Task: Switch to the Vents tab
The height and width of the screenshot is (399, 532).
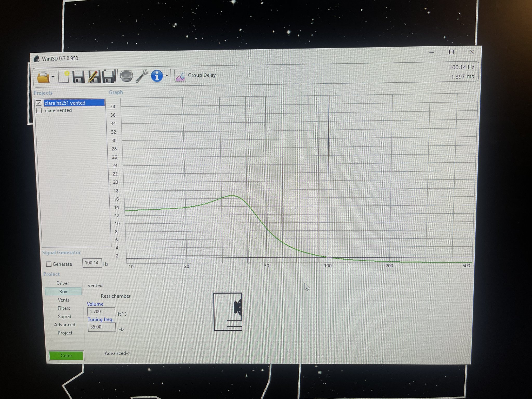Action: pyautogui.click(x=64, y=300)
